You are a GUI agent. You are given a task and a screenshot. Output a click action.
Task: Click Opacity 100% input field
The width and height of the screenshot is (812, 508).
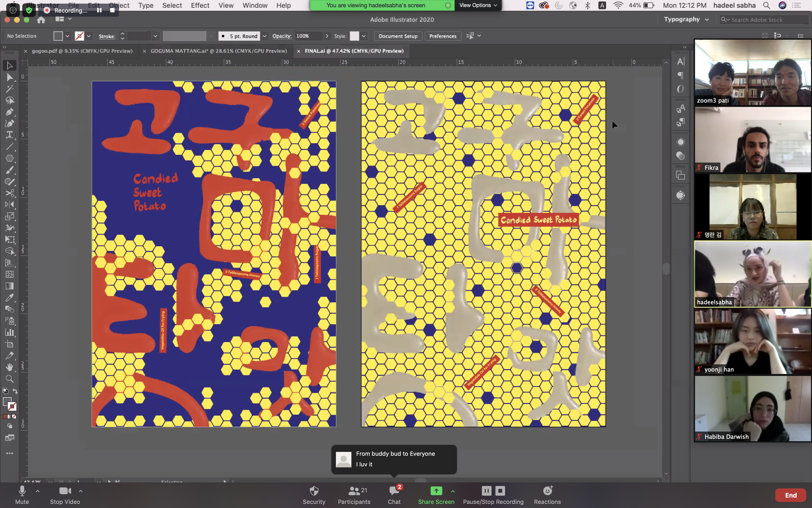point(309,36)
